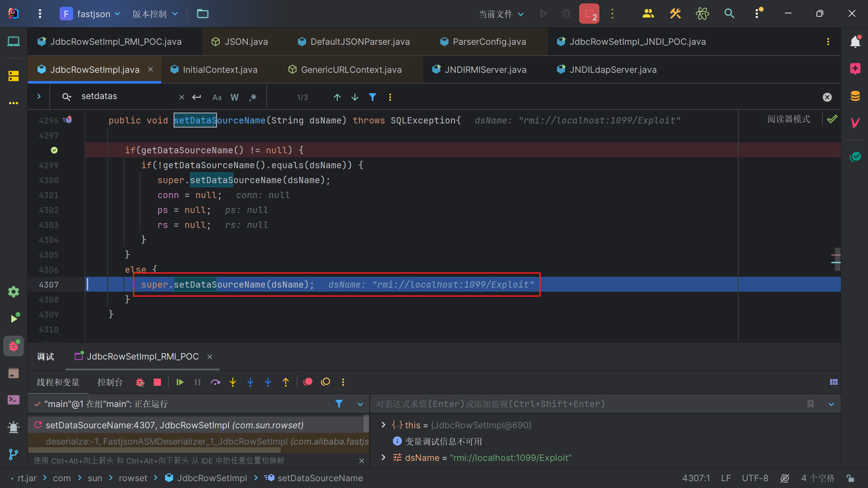868x488 pixels.
Task: Click the Debug bug icon in top toolbar
Action: pos(566,14)
